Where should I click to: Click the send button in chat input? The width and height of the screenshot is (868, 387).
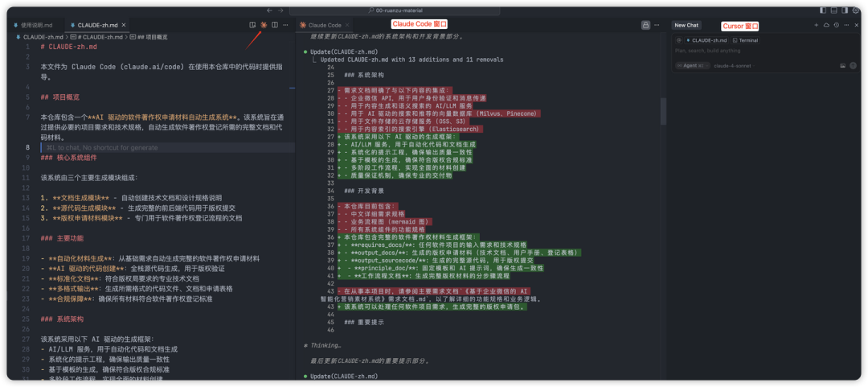852,65
